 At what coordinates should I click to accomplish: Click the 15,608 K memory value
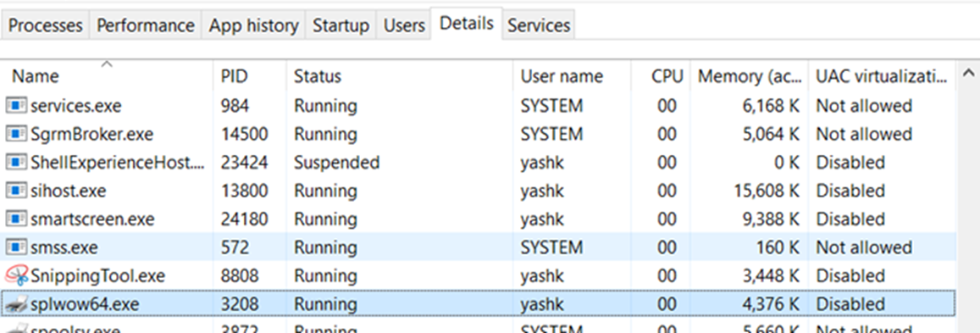[x=766, y=191]
